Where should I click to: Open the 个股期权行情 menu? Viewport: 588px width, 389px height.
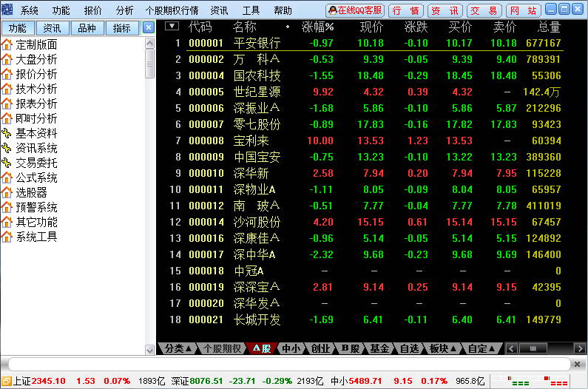pos(172,10)
